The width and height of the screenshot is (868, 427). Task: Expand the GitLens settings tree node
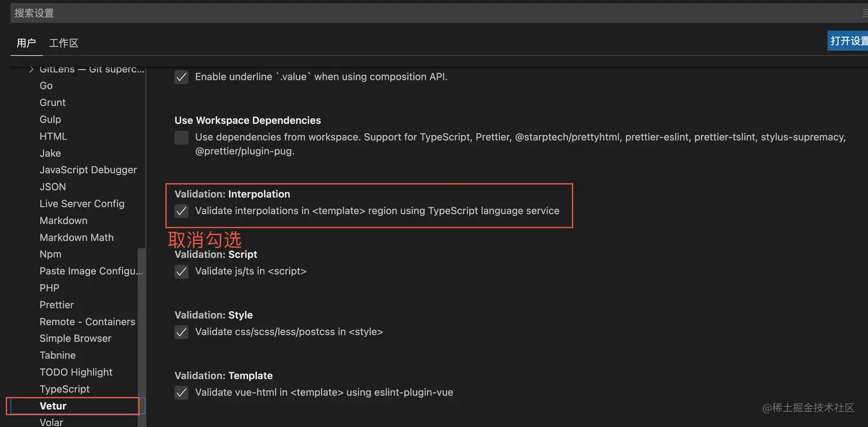pyautogui.click(x=32, y=69)
